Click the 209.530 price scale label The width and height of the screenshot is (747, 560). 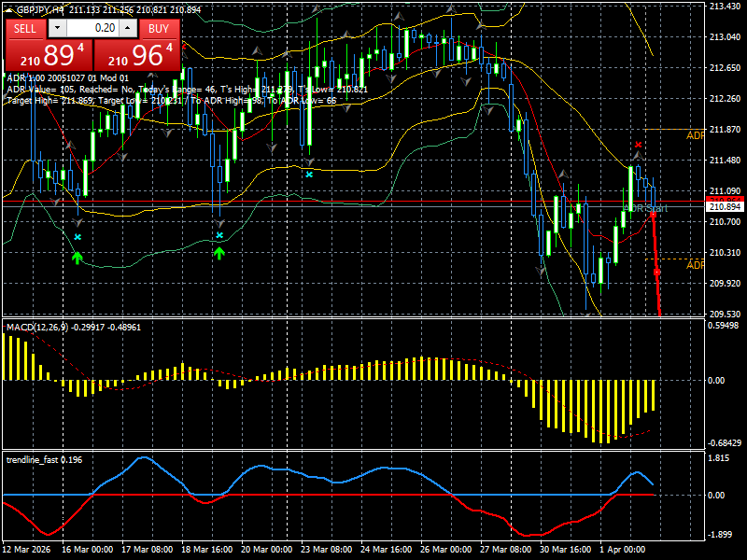[x=726, y=315]
